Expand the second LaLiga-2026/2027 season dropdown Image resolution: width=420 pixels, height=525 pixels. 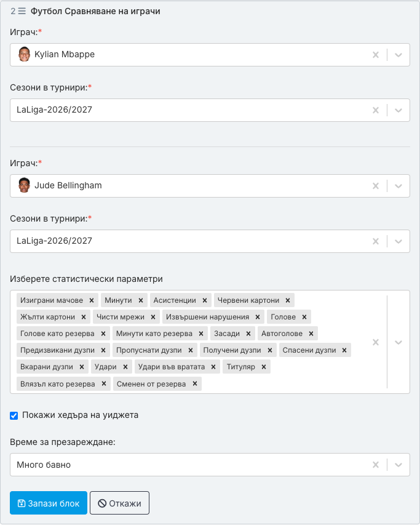coord(398,241)
